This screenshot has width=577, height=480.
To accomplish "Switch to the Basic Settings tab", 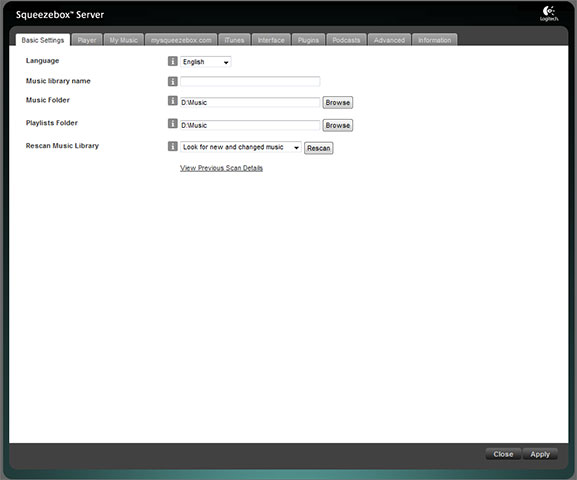I will click(43, 40).
